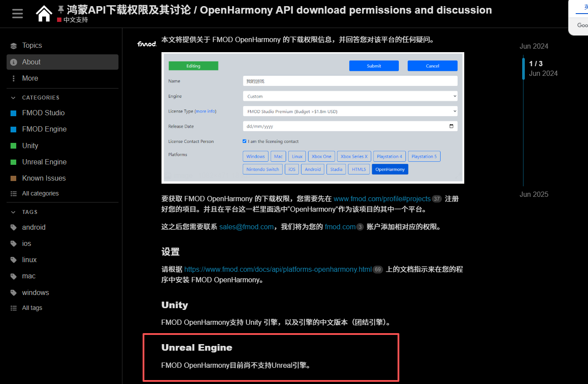Viewport: 588px width, 384px height.
Task: Click the green Editing button
Action: (194, 66)
